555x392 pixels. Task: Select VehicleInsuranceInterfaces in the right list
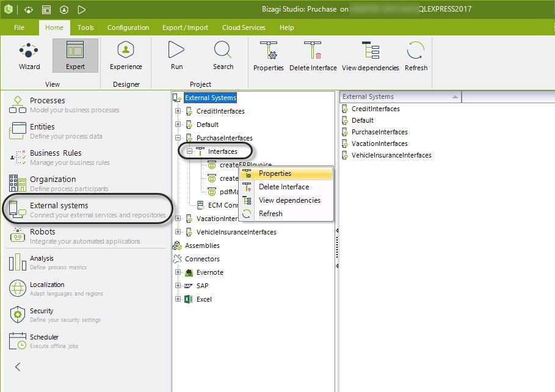pos(391,155)
